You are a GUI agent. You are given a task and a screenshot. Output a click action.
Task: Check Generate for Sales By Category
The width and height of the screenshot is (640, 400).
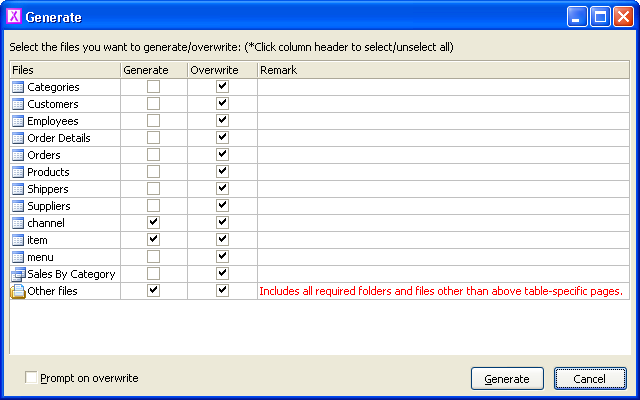click(153, 274)
